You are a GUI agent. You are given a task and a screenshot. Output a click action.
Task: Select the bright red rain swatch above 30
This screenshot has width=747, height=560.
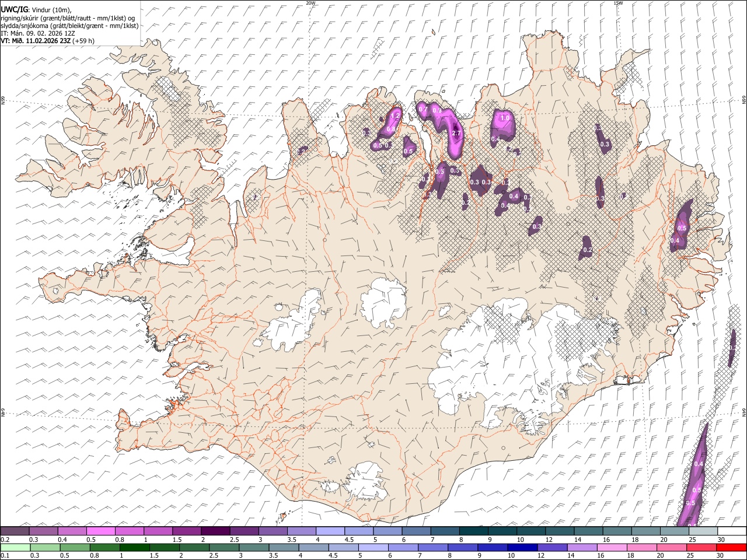[x=731, y=547]
